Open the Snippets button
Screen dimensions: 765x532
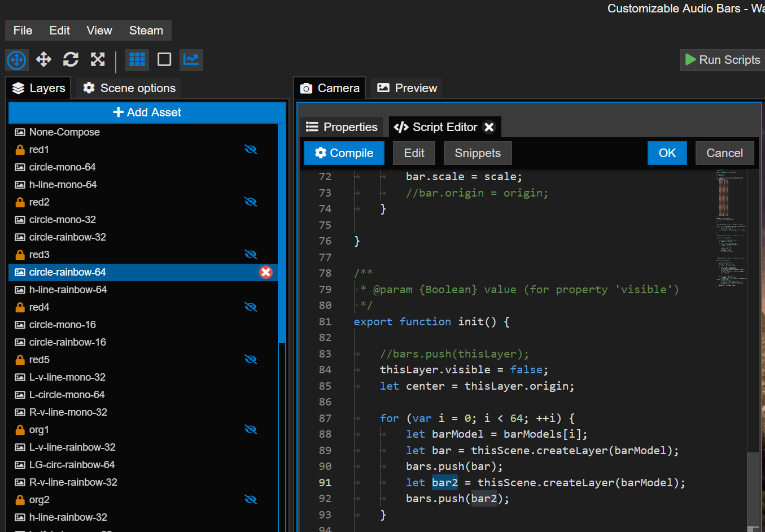click(x=478, y=153)
